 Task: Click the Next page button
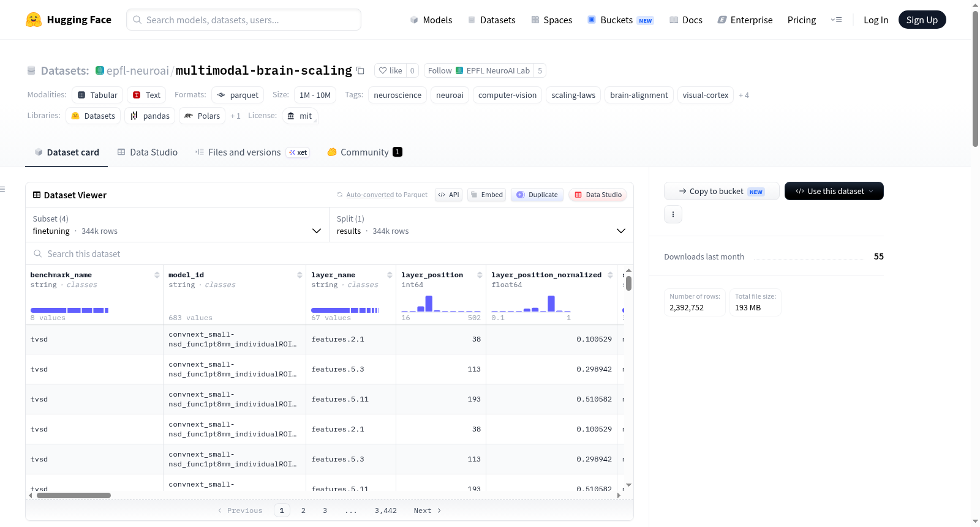pyautogui.click(x=427, y=510)
